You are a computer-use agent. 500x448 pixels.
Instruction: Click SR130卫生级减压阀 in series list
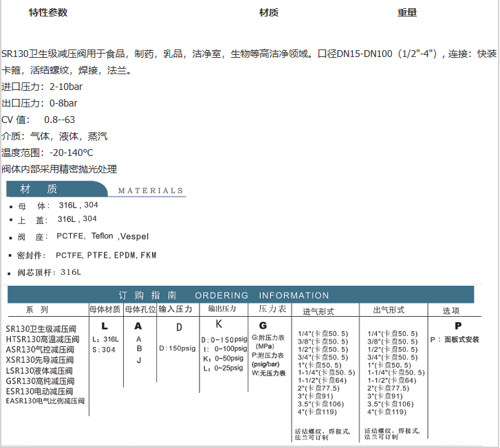click(41, 329)
